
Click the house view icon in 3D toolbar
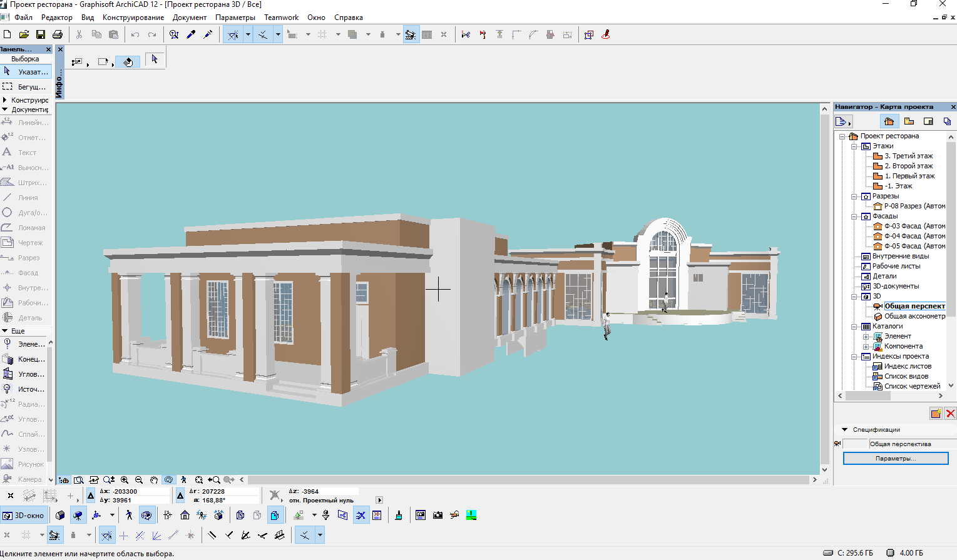tap(185, 515)
